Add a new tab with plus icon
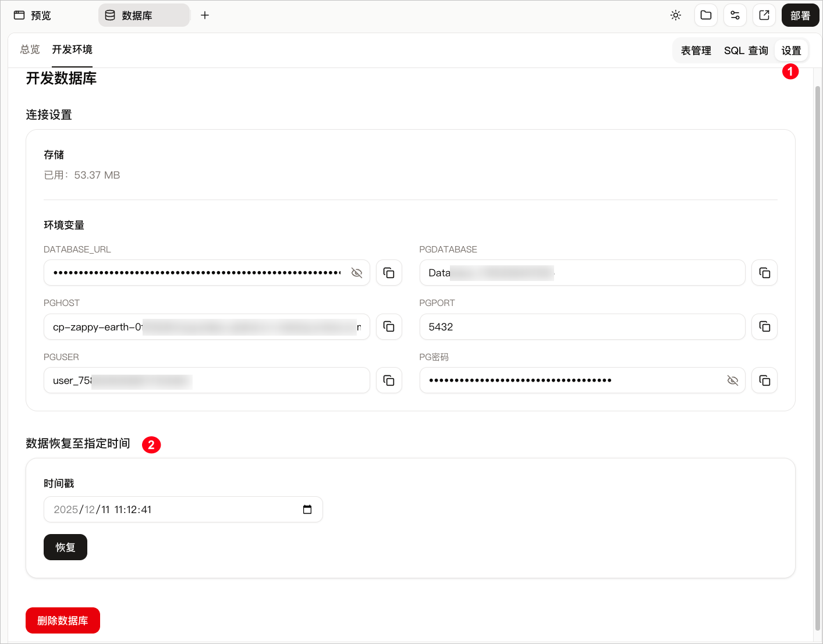The image size is (823, 644). 205,15
